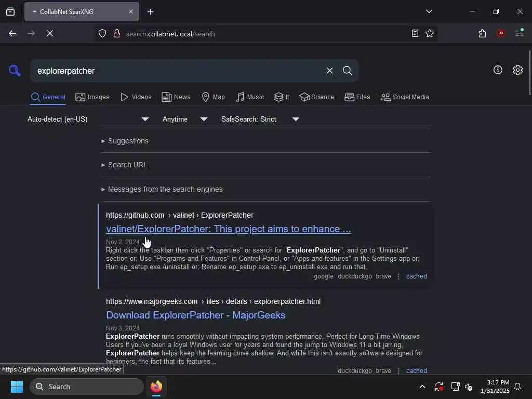This screenshot has height=399, width=532.
Task: Go back to previous page
Action: point(12,34)
